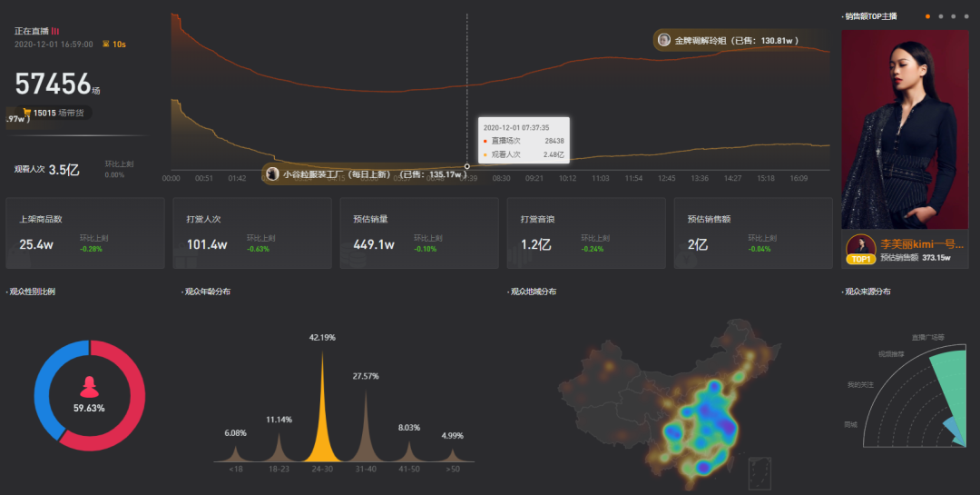Image resolution: width=980 pixels, height=495 pixels.
Task: Click 金牌调解玲姐 avatar on chart label
Action: [663, 40]
